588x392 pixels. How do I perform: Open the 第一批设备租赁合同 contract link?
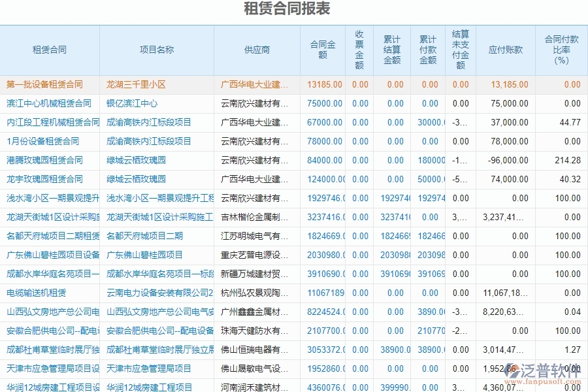click(44, 84)
